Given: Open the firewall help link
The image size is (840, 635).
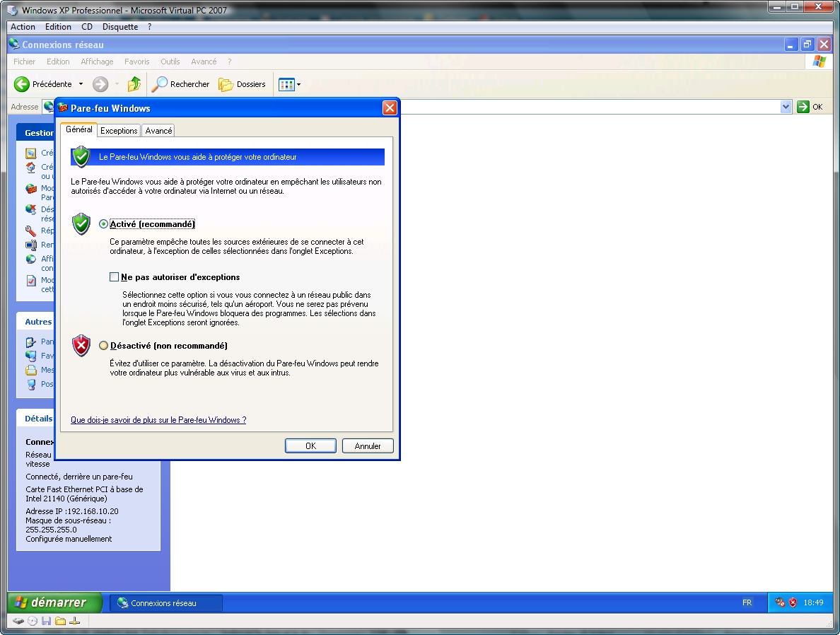Looking at the screenshot, I should point(158,420).
